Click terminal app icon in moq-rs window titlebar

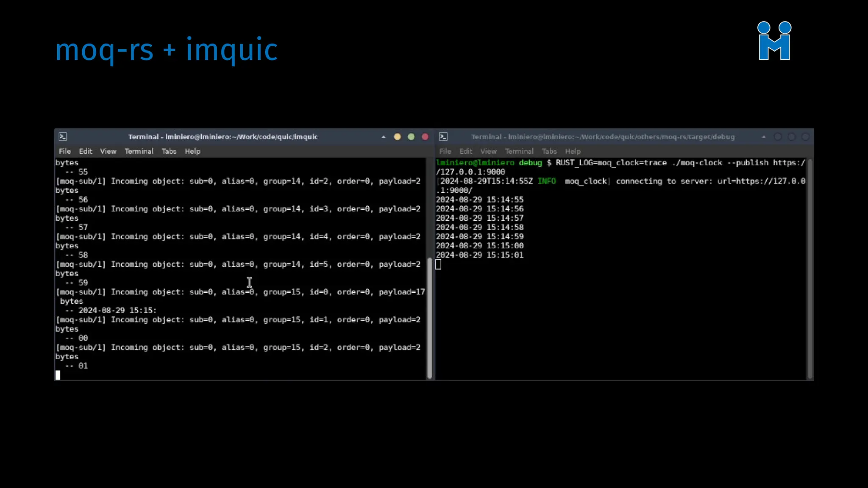coord(443,136)
